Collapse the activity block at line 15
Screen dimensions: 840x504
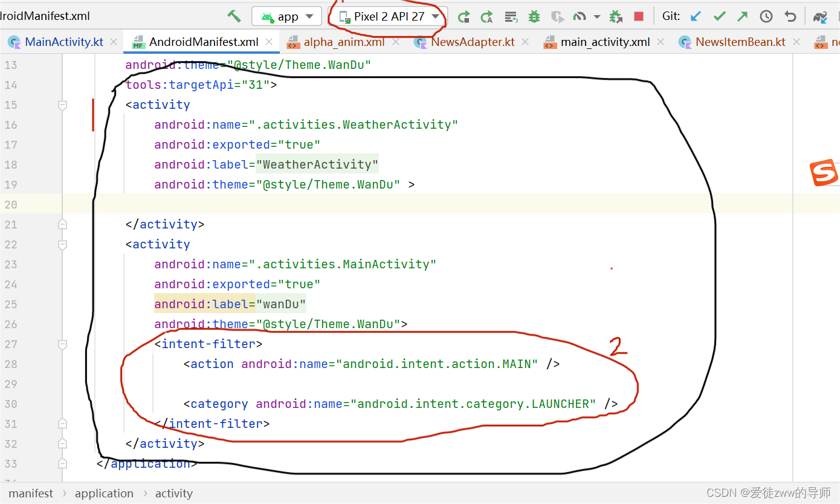tap(62, 105)
